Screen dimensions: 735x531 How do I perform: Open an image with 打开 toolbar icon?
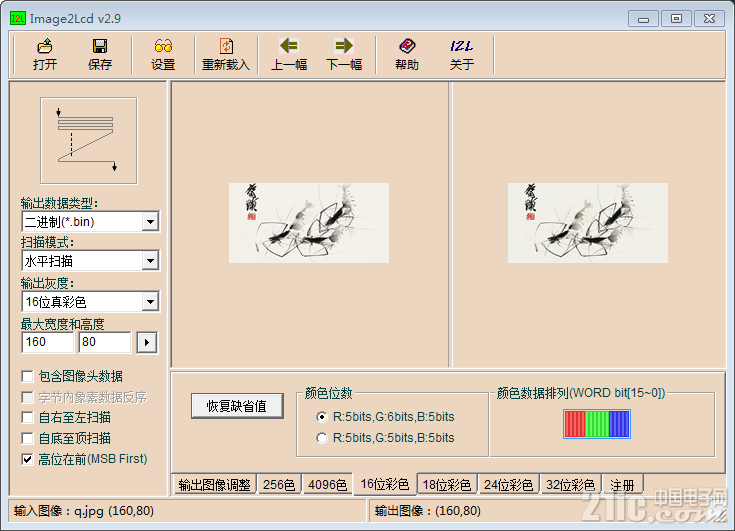click(45, 54)
